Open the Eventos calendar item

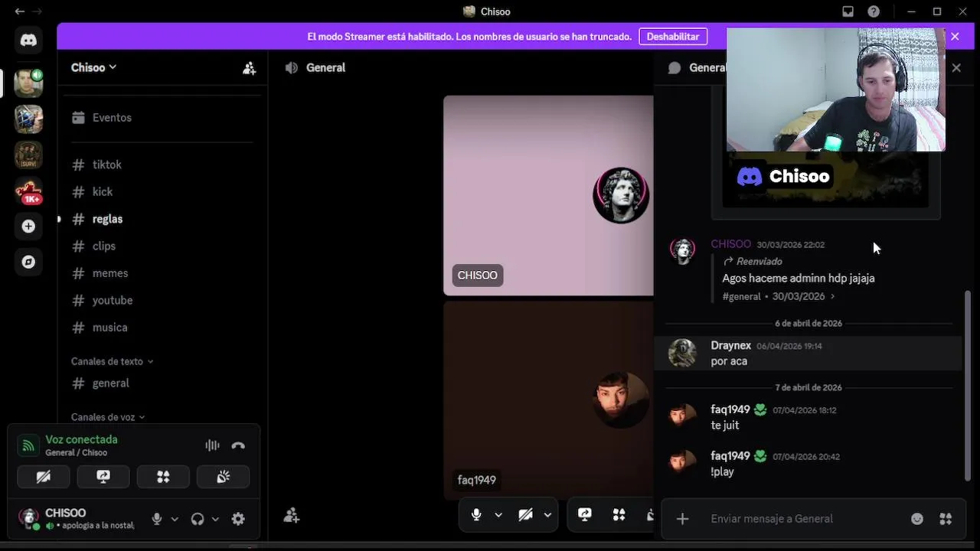point(162,118)
